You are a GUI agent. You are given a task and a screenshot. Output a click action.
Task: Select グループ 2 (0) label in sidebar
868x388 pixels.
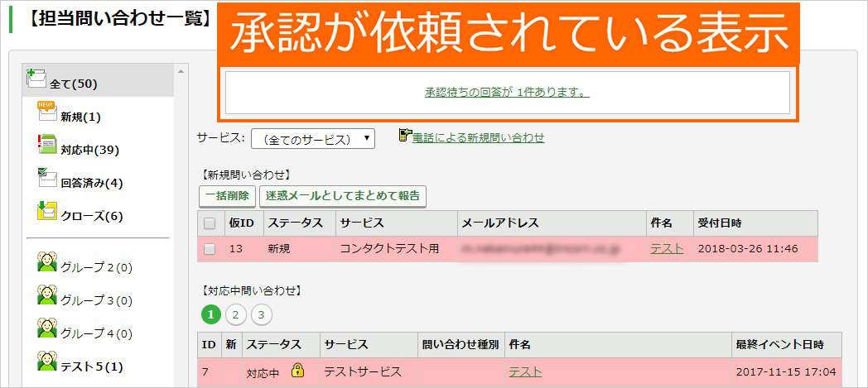(x=96, y=268)
